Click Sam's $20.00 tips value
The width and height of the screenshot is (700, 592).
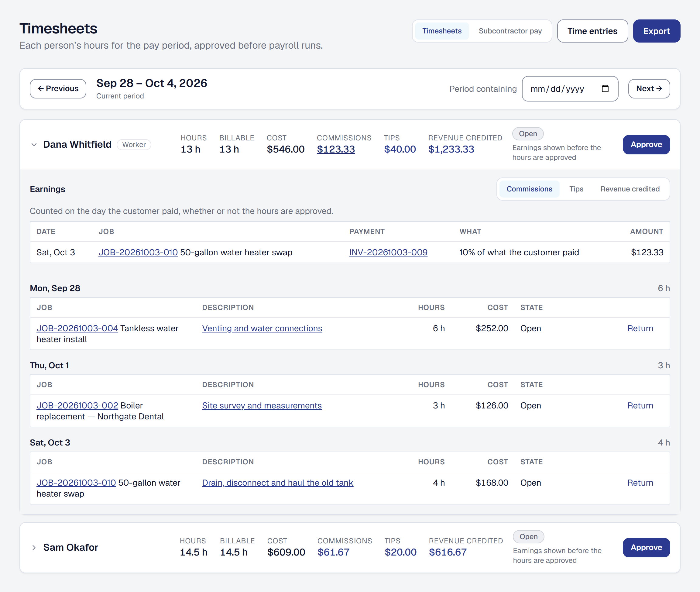[x=400, y=552]
